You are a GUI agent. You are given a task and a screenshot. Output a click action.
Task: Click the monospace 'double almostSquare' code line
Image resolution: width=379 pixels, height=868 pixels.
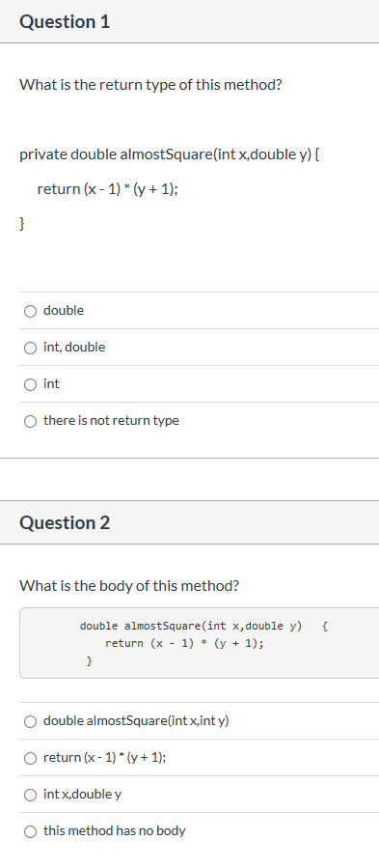click(x=191, y=626)
